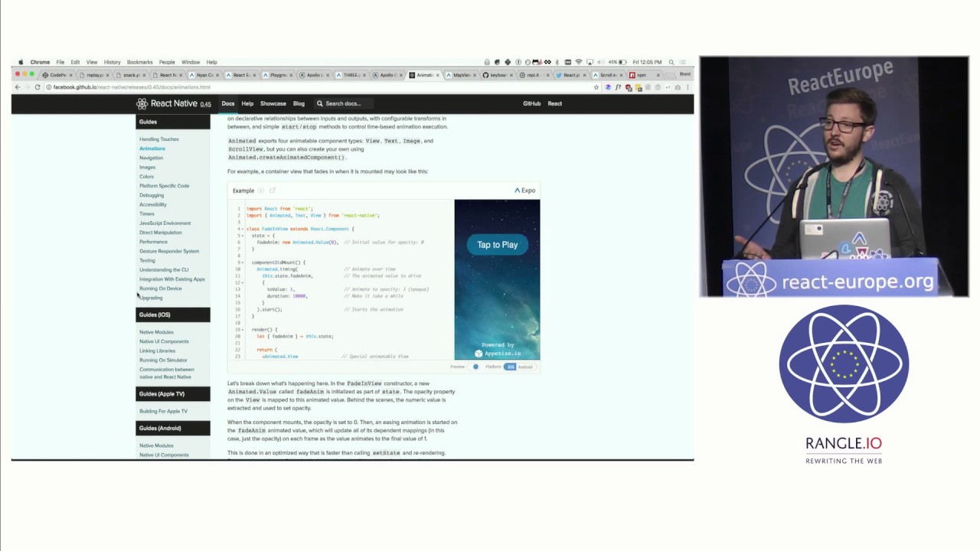Open the Handling Touches guide

point(159,139)
